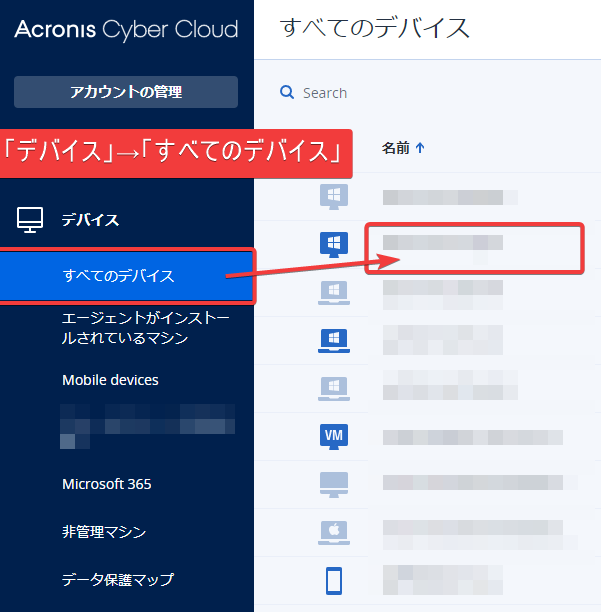Screen dimensions: 601x612
Task: Click the device name highlighted by red box
Action: pos(443,243)
